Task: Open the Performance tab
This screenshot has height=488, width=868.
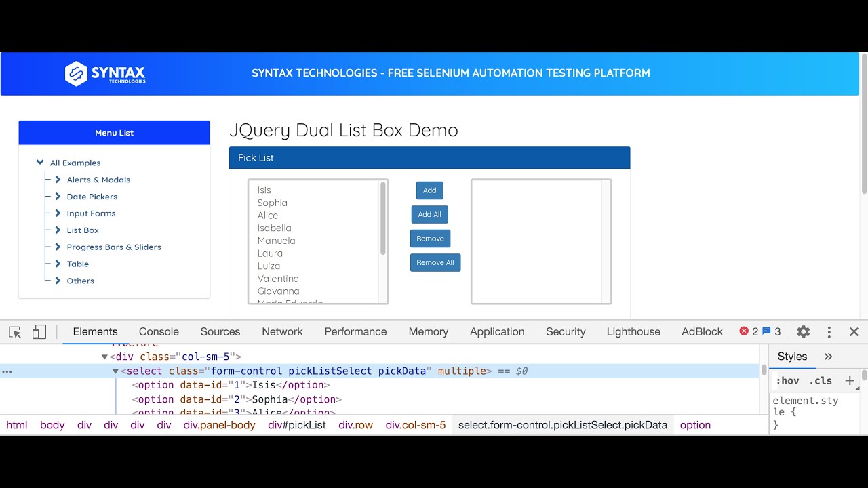Action: click(355, 332)
